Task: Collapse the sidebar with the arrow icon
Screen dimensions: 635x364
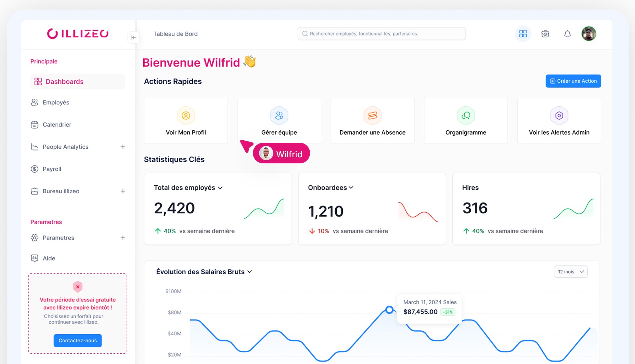Action: tap(133, 37)
